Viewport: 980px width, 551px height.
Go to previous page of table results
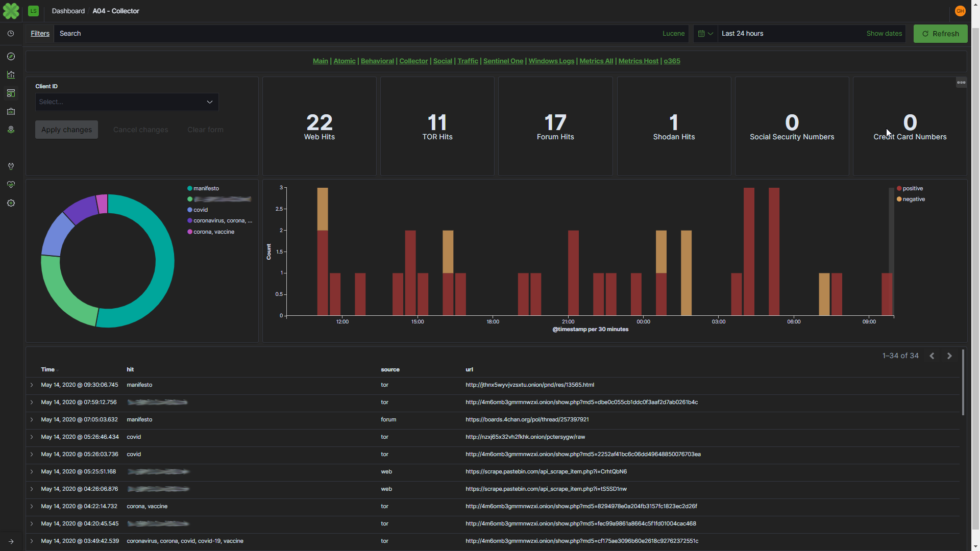coord(932,356)
